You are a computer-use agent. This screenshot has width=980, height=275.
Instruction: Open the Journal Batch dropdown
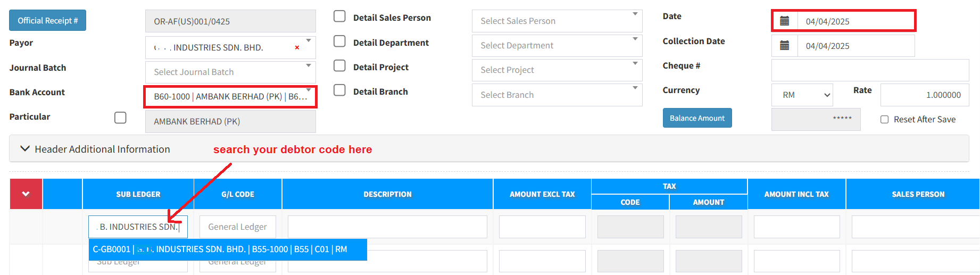click(x=230, y=72)
